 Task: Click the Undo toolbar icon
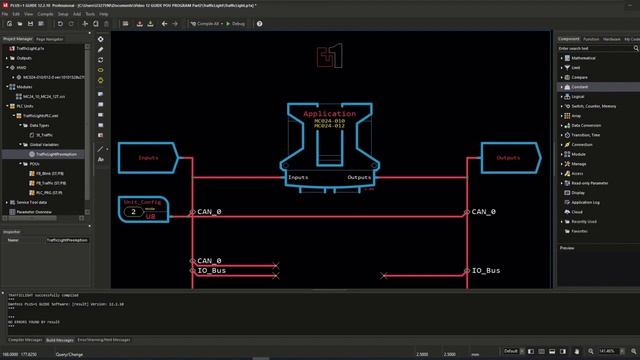pyautogui.click(x=60, y=24)
